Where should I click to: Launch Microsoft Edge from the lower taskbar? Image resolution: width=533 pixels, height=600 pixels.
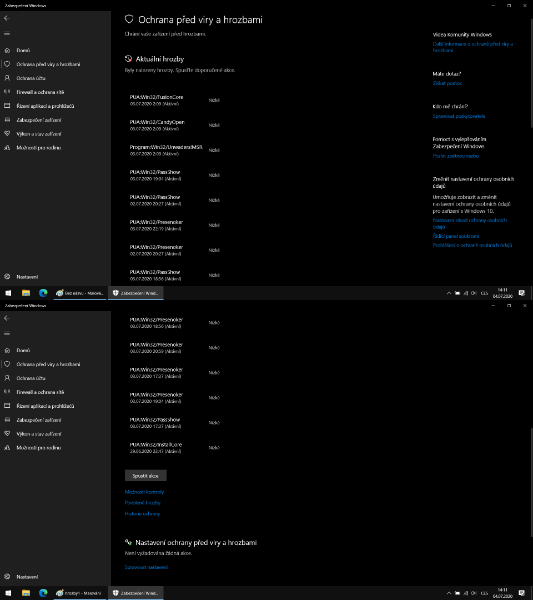coord(43,593)
